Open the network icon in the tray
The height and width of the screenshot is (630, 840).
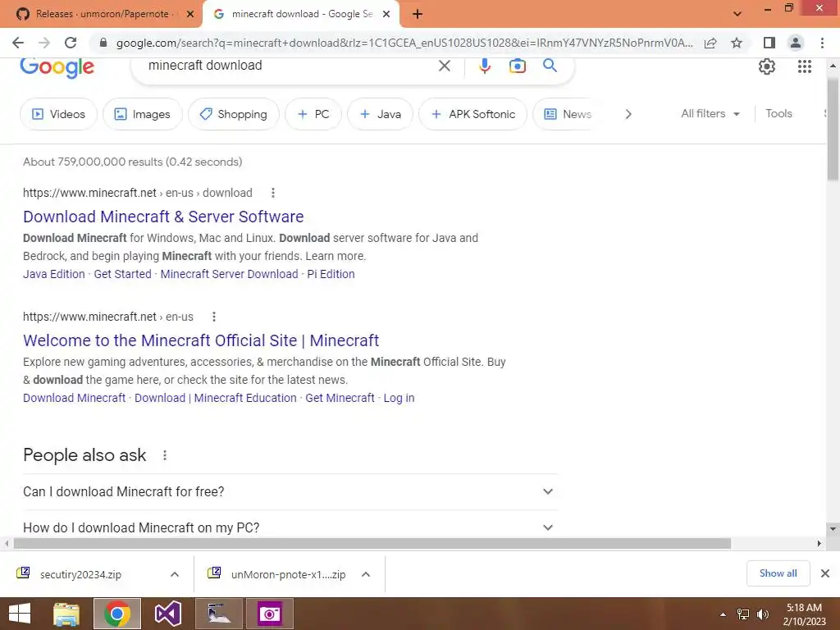(x=743, y=614)
